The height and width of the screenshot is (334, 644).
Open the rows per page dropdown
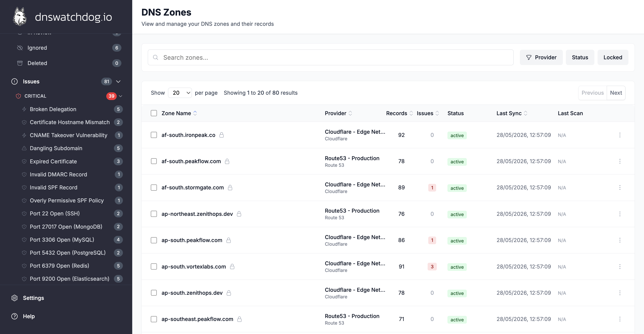pyautogui.click(x=180, y=93)
